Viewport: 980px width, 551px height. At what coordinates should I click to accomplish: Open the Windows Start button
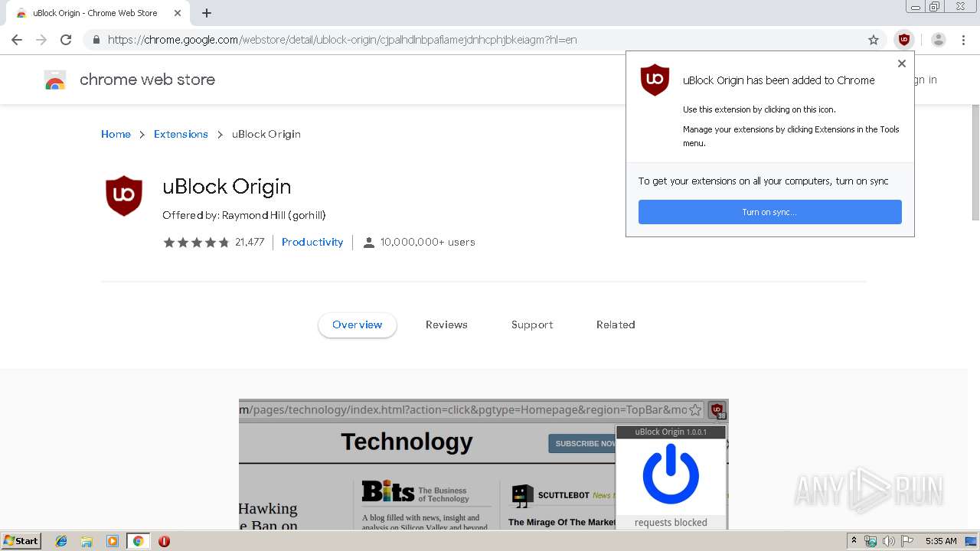21,541
